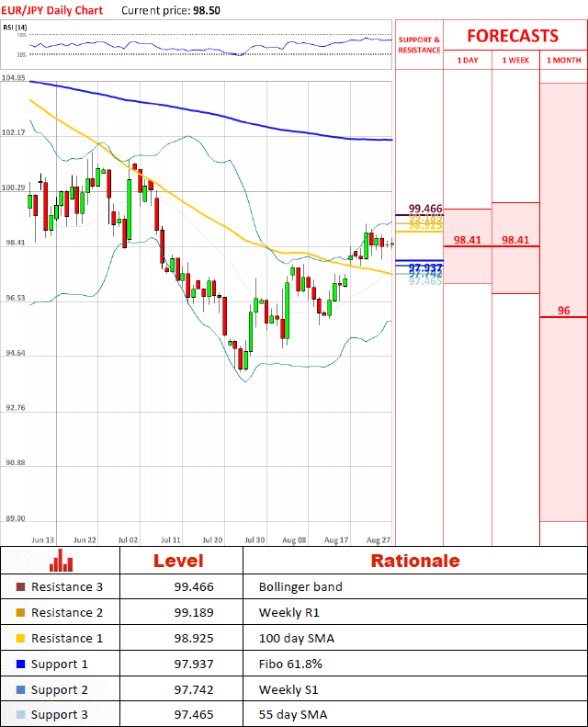This screenshot has width=588, height=727.
Task: Click the Rationale column header
Action: click(414, 561)
